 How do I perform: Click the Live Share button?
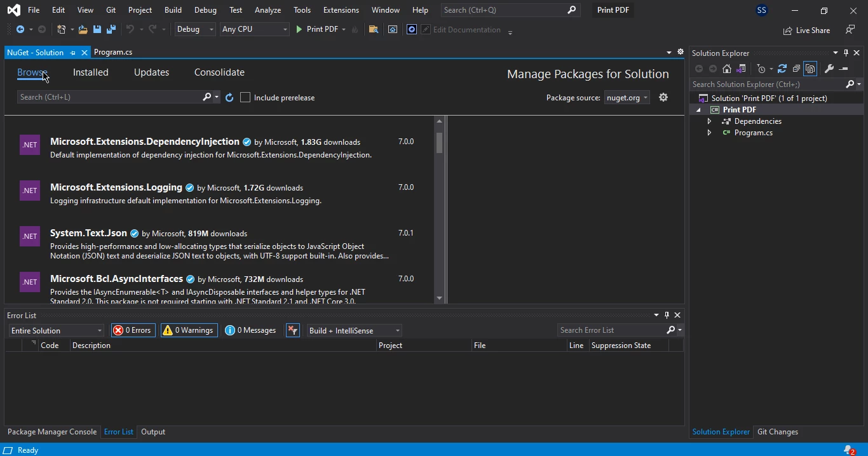click(806, 30)
